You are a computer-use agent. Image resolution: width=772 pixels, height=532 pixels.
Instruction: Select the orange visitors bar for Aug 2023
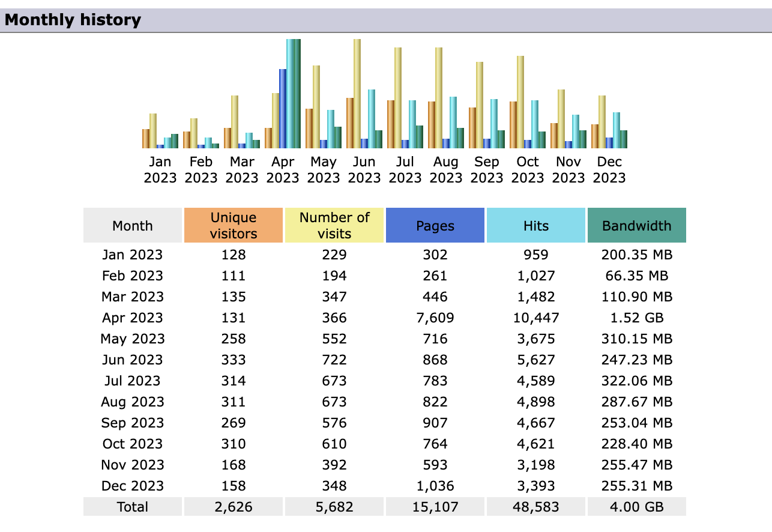[432, 124]
